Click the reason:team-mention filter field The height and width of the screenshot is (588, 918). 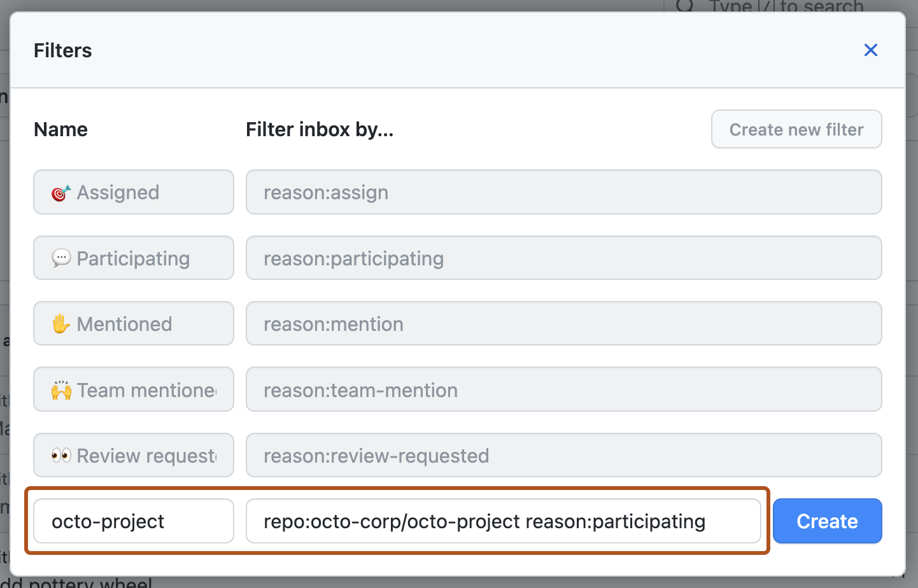563,389
